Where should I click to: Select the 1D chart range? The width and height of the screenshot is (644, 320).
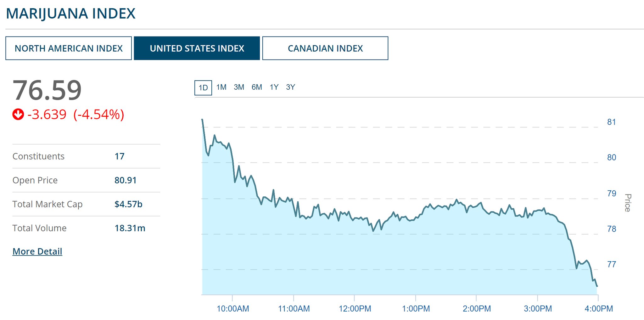pyautogui.click(x=203, y=88)
